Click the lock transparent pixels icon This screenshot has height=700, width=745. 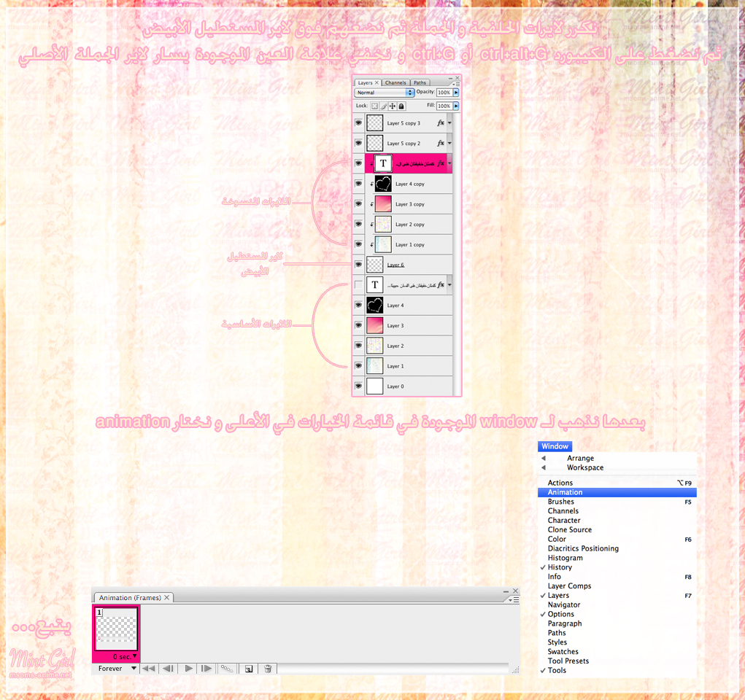(374, 106)
